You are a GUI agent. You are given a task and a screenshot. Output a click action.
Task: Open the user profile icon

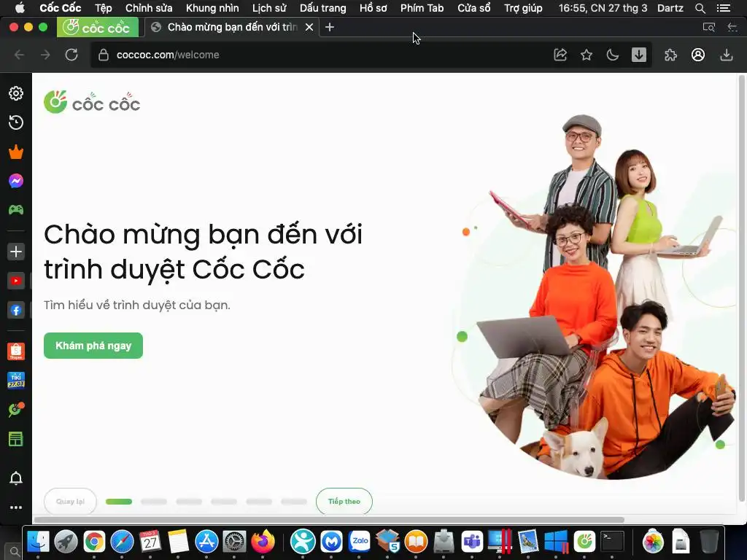[x=698, y=55]
